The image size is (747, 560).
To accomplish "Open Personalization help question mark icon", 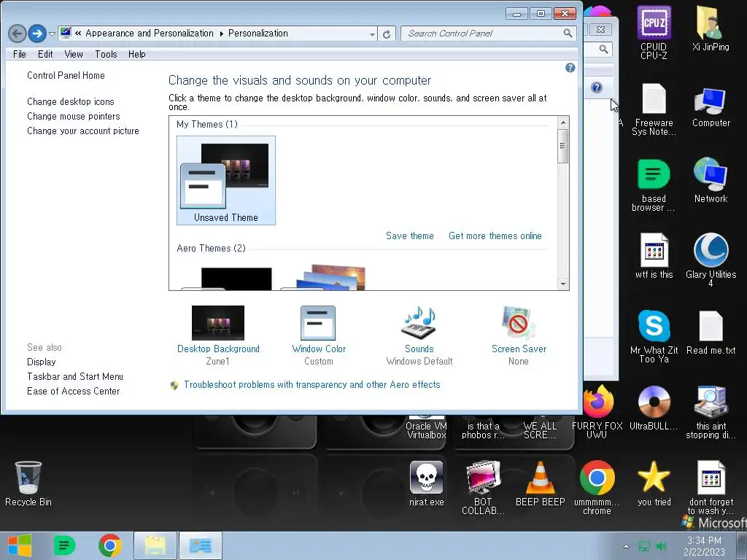I will pyautogui.click(x=570, y=68).
